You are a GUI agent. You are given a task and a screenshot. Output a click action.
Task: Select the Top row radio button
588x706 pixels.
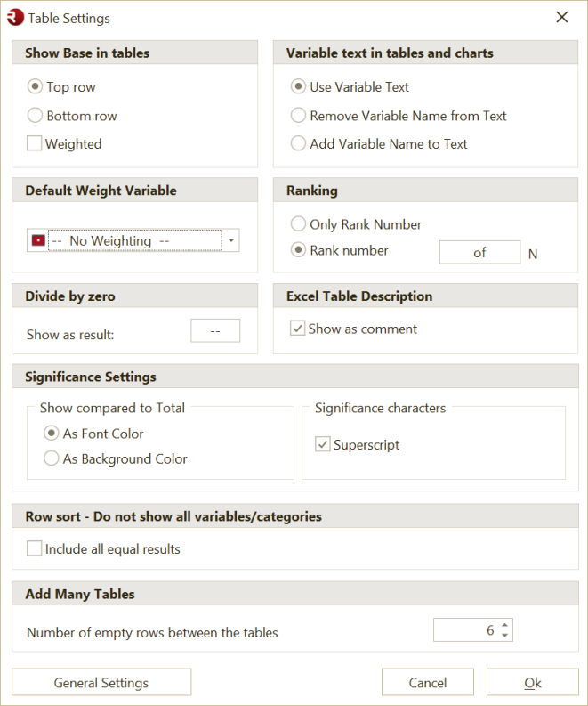tap(36, 87)
